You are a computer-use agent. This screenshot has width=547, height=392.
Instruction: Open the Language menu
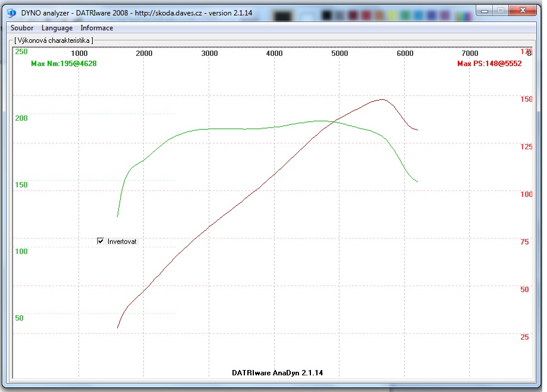[57, 28]
